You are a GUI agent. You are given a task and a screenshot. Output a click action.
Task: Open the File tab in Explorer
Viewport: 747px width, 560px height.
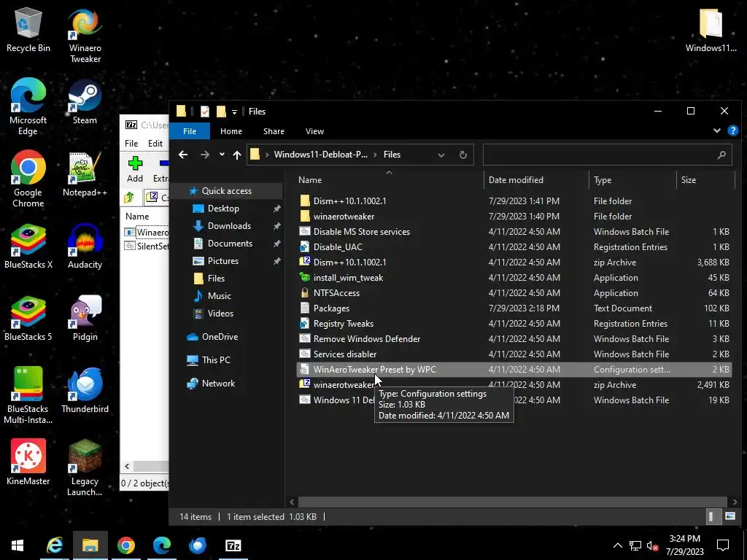189,131
